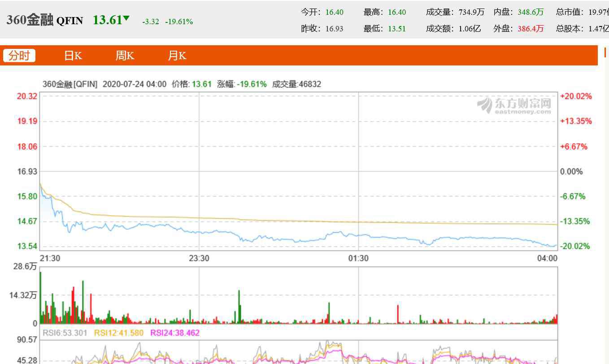Image resolution: width=609 pixels, height=364 pixels.
Task: Click the +20.02% percentage axis label
Action: pyautogui.click(x=576, y=96)
